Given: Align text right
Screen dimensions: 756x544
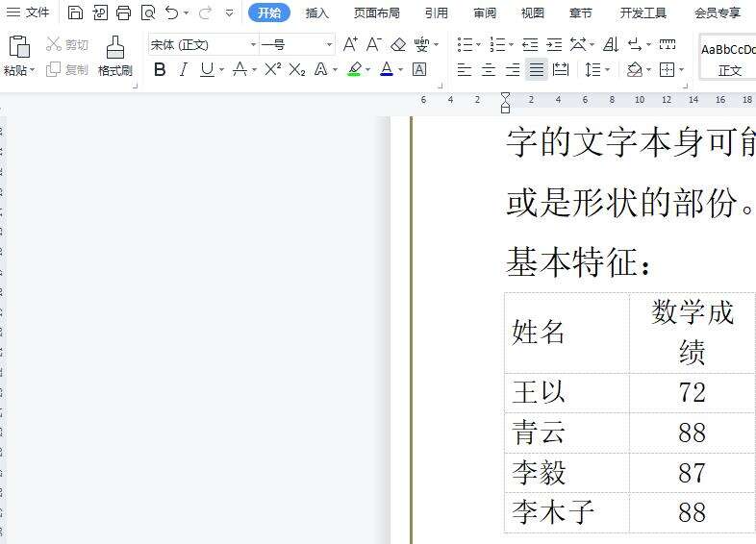Looking at the screenshot, I should (512, 70).
